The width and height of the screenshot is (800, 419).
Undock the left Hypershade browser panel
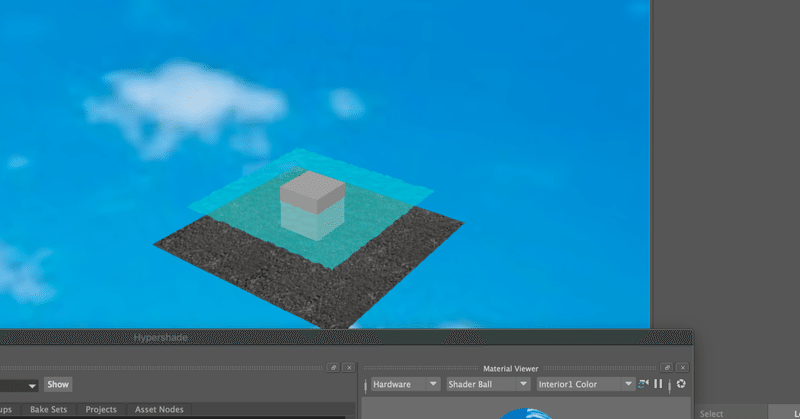point(333,367)
